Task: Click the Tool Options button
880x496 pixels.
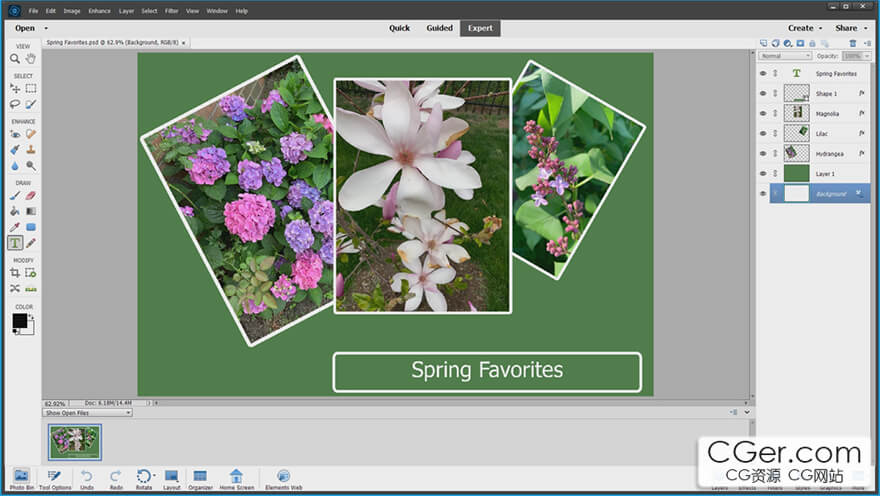Action: pos(55,480)
